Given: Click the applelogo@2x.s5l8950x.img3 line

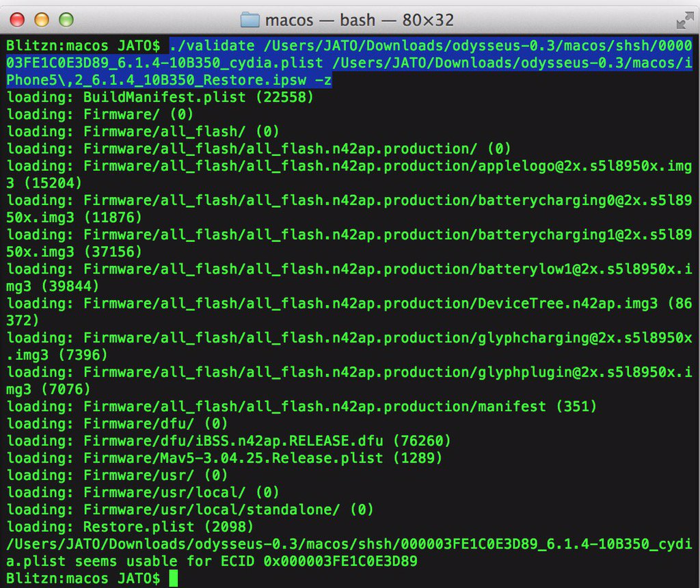Looking at the screenshot, I should (349, 174).
